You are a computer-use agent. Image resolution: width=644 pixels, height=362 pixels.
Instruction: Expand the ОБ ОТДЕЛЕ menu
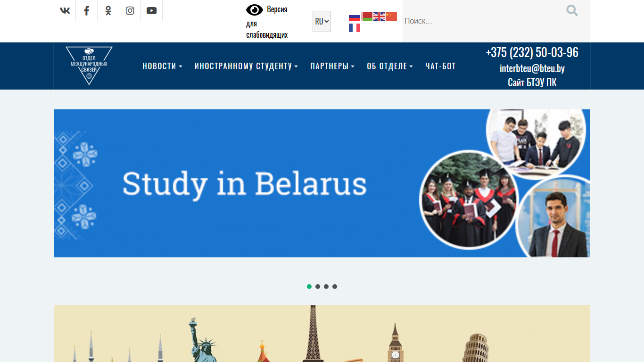point(390,66)
